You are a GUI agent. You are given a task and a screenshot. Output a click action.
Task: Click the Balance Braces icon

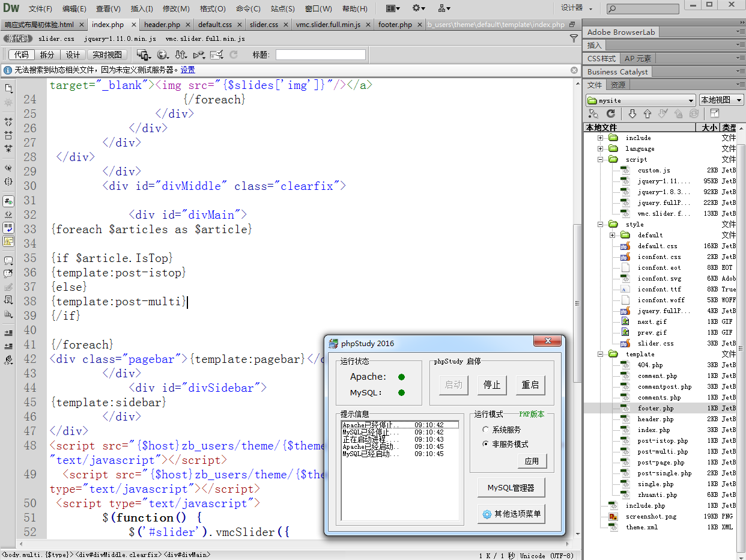pos(8,181)
